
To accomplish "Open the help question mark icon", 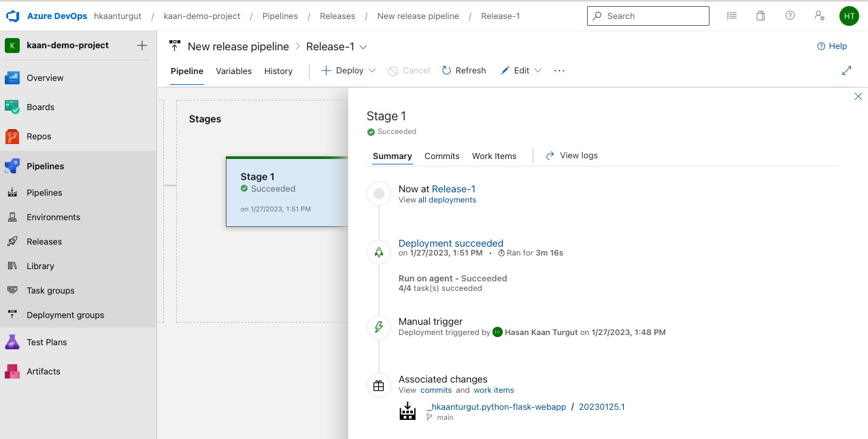I will (x=790, y=16).
